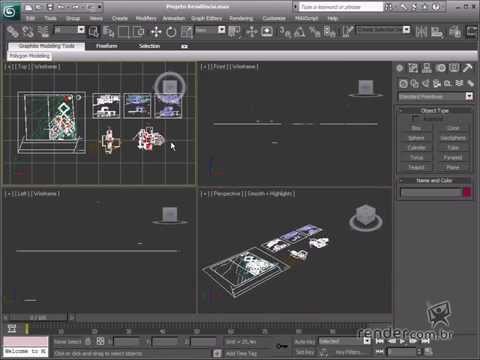Open the reference coordinate system dropdown

click(x=210, y=30)
